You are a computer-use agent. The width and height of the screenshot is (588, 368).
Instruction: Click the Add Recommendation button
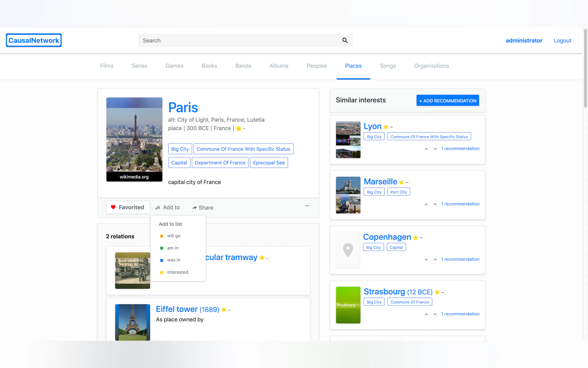coord(447,101)
